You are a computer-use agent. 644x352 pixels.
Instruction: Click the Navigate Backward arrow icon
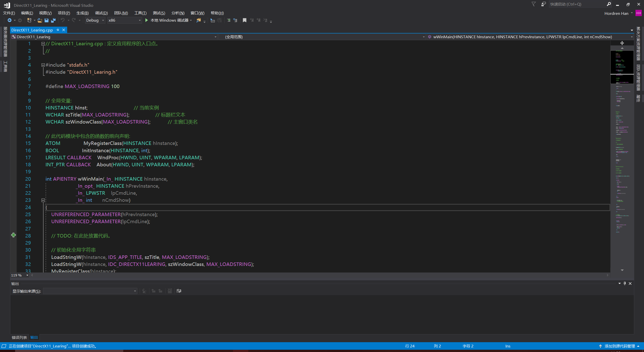(10, 20)
